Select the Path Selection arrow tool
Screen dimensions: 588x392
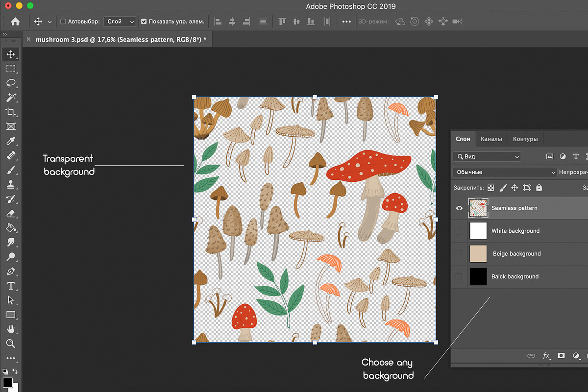pos(11,300)
